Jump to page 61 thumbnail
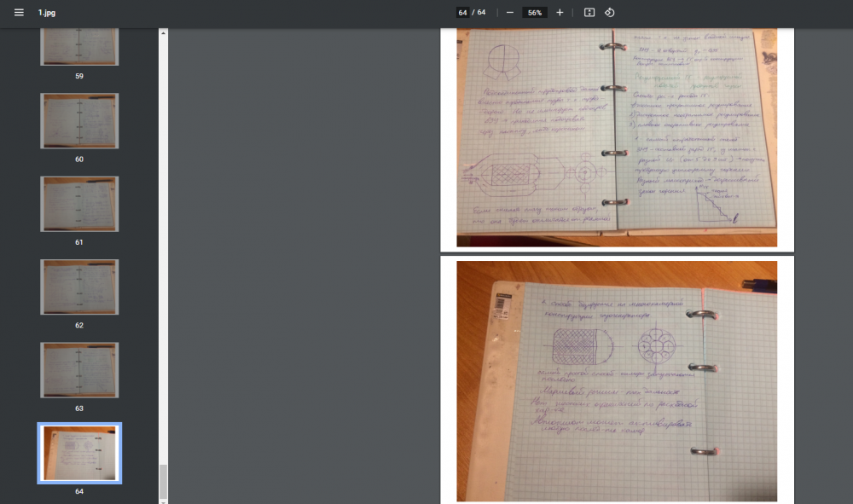 79,204
